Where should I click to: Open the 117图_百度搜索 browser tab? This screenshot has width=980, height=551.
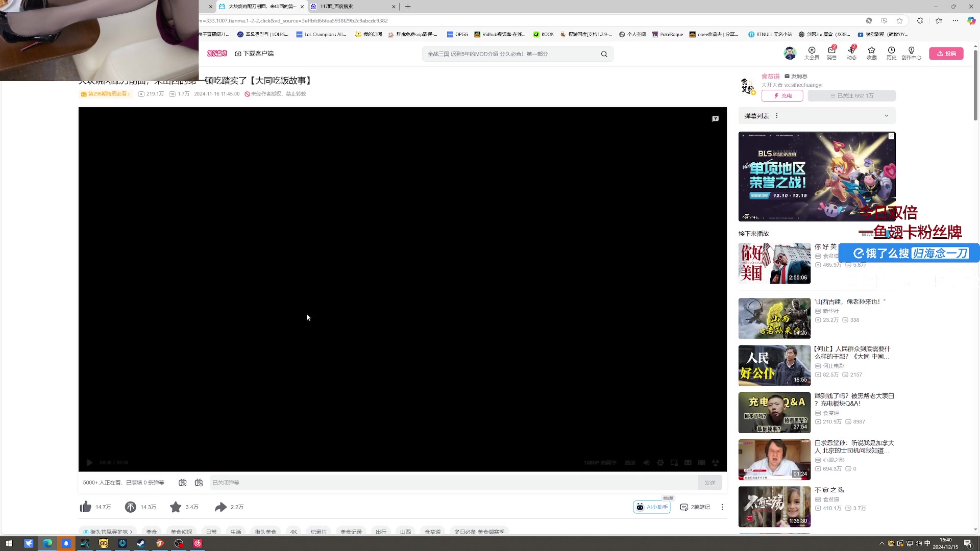(352, 7)
